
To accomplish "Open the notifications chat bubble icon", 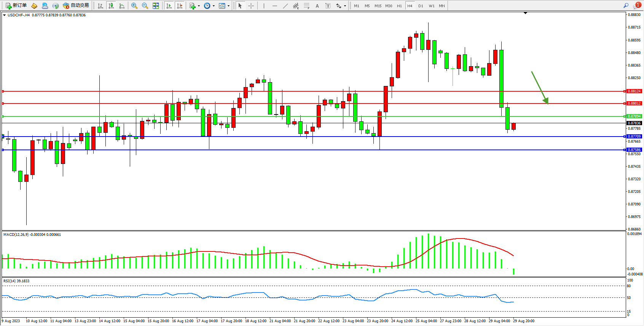I will (637, 6).
